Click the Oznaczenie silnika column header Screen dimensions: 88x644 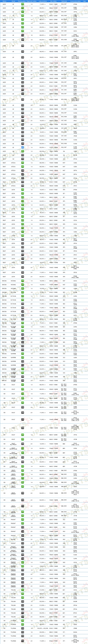click(75, 1)
